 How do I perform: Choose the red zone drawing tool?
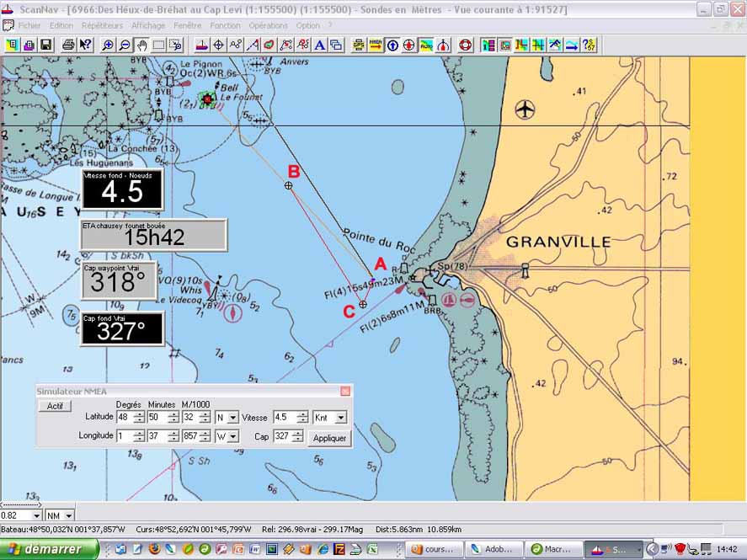point(269,45)
